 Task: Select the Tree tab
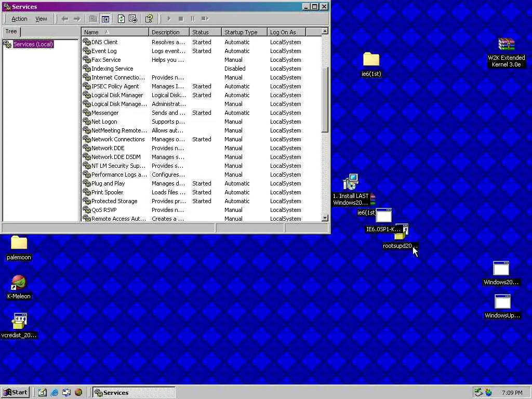11,31
